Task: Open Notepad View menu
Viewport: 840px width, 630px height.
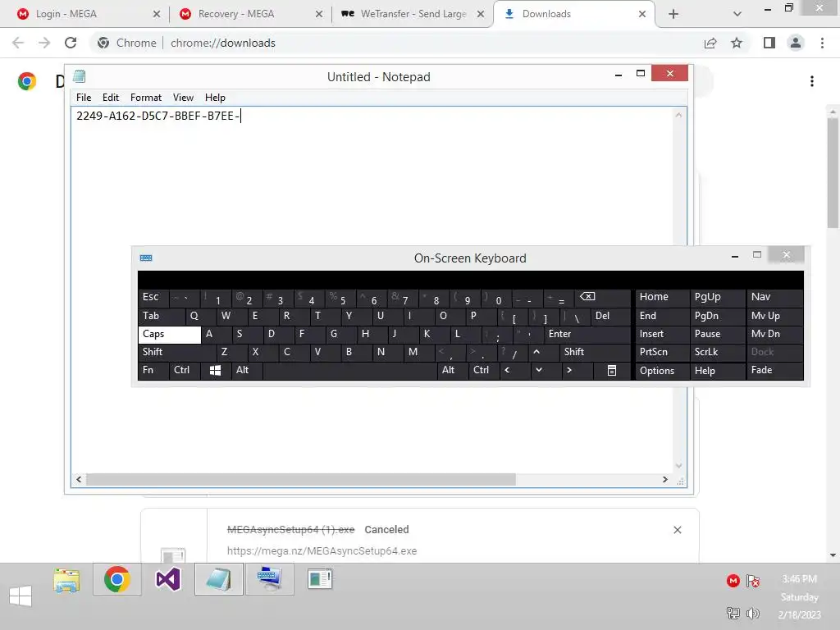Action: [x=183, y=98]
